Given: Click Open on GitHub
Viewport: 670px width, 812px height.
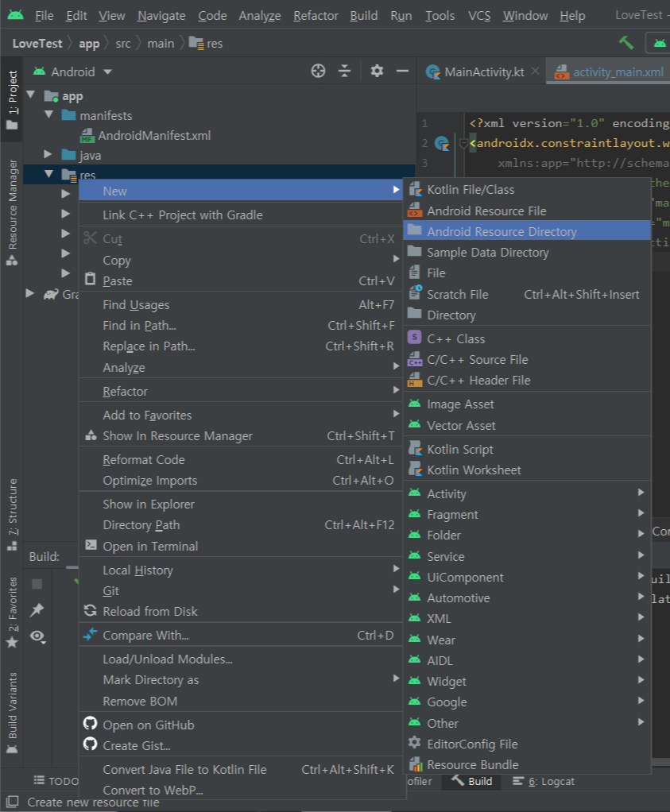Looking at the screenshot, I should pyautogui.click(x=242, y=725).
